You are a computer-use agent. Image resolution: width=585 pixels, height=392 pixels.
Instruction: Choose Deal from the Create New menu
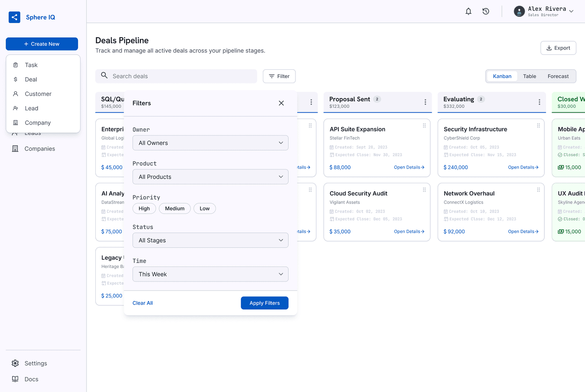(43, 79)
